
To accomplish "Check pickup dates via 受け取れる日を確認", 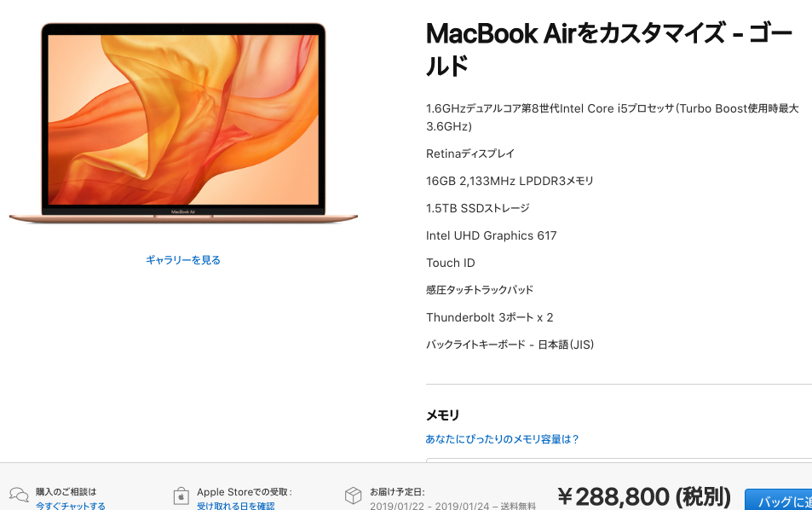I will (236, 506).
